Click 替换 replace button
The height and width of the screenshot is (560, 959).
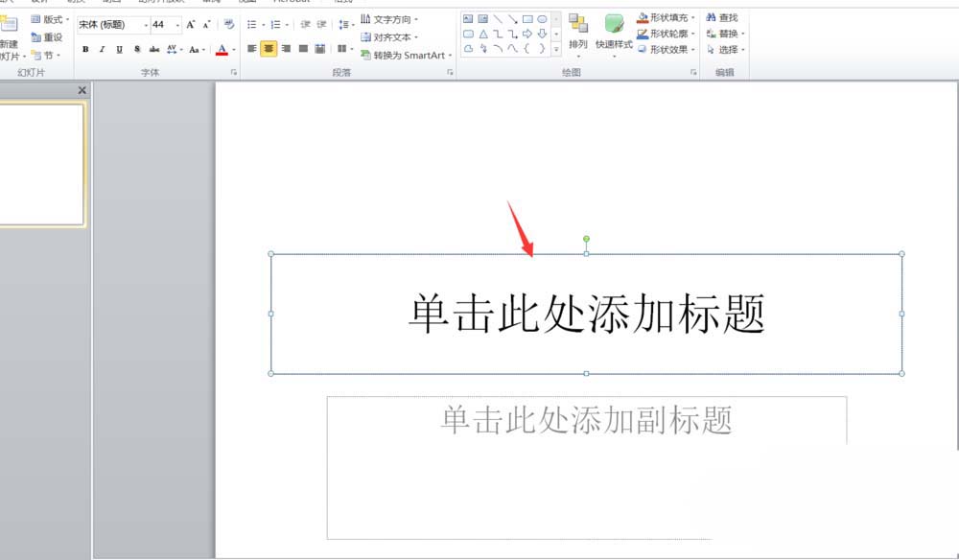pos(725,34)
